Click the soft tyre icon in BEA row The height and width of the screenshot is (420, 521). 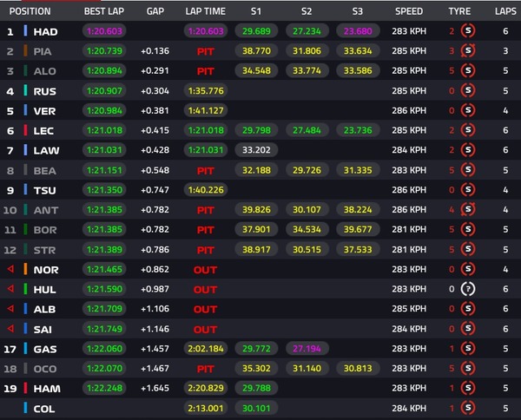[468, 170]
